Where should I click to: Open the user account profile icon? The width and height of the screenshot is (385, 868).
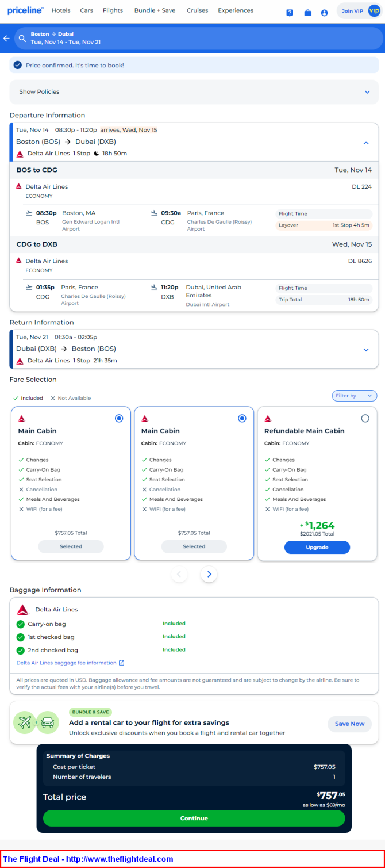tap(324, 13)
